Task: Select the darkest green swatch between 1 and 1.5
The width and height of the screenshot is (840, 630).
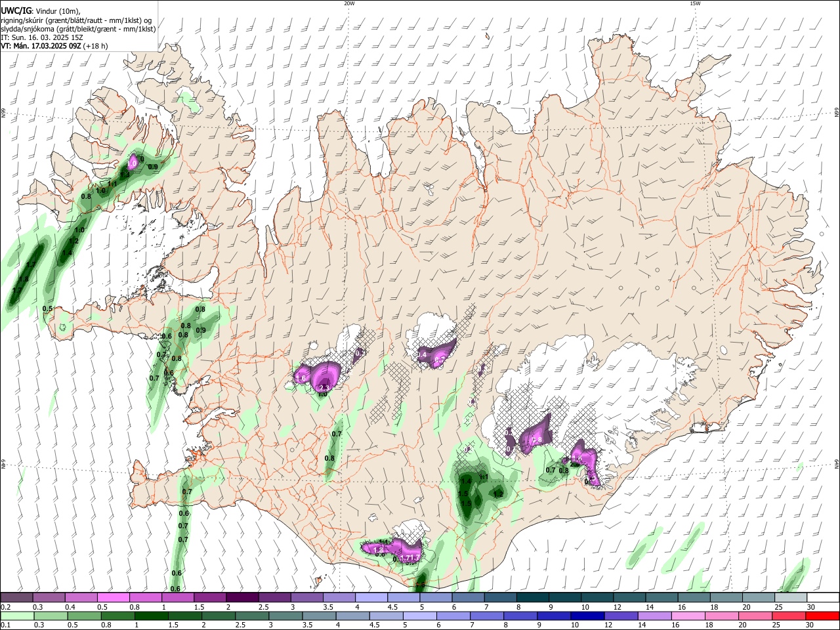Action: tap(151, 616)
